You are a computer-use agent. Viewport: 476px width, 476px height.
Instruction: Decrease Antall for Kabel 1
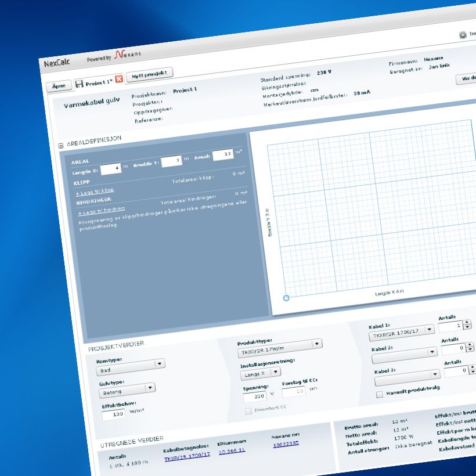point(467,327)
